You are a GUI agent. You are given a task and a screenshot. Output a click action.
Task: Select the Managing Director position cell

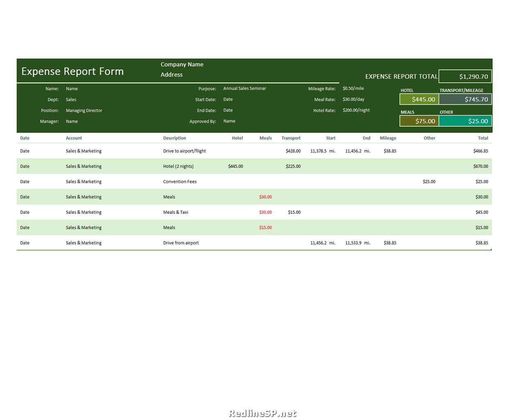[x=84, y=110]
